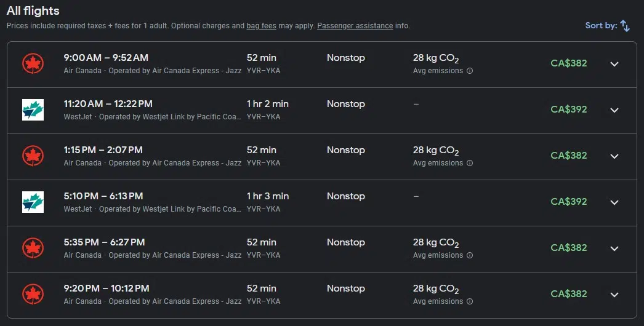Open the Passenger assistance link
644x326 pixels.
[x=355, y=26]
